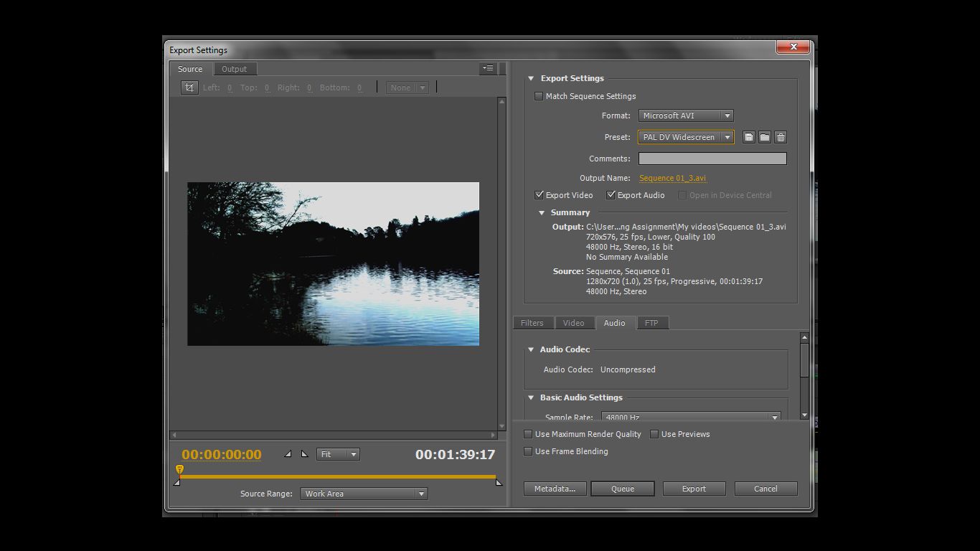Open the Format dropdown (Microsoft AVI)

coord(686,116)
